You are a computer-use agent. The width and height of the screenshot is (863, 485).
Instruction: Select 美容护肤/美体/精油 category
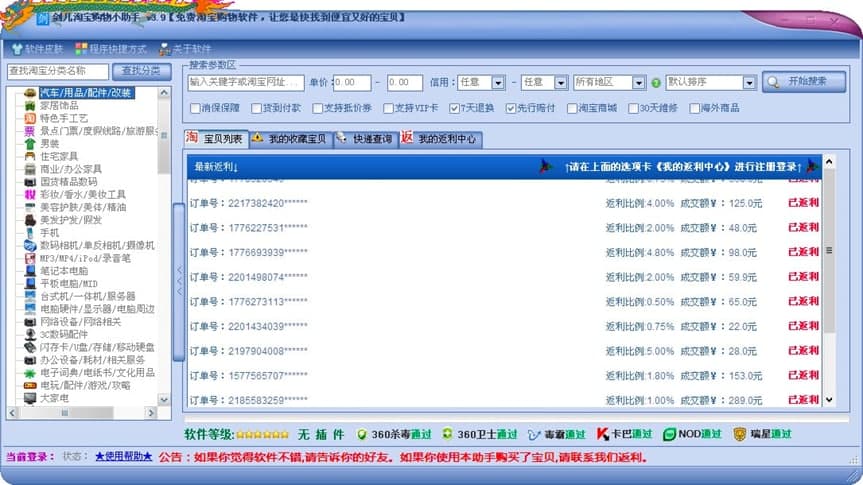pyautogui.click(x=83, y=207)
